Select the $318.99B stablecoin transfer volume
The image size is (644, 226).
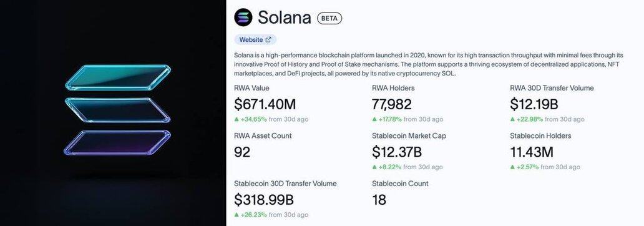tap(264, 200)
